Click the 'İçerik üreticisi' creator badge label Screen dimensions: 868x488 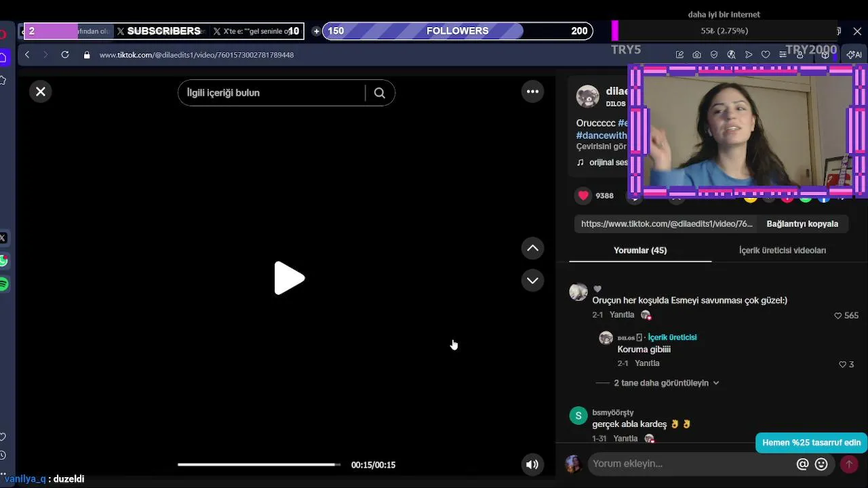[x=672, y=338]
